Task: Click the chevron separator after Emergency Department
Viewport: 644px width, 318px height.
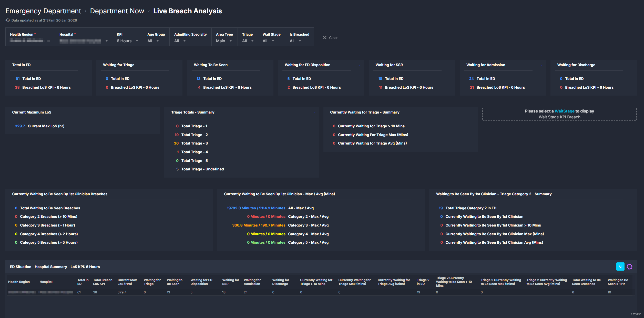Action: (x=86, y=11)
